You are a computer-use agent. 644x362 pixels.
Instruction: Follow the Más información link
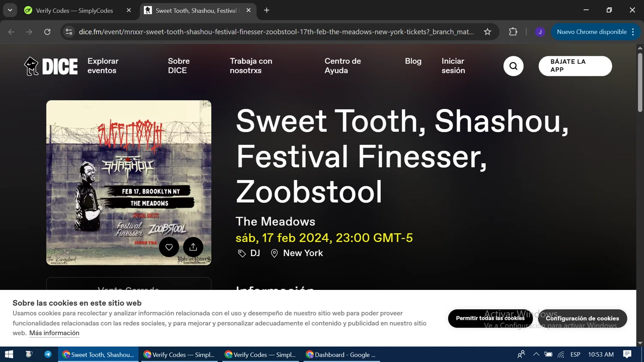[x=54, y=333]
